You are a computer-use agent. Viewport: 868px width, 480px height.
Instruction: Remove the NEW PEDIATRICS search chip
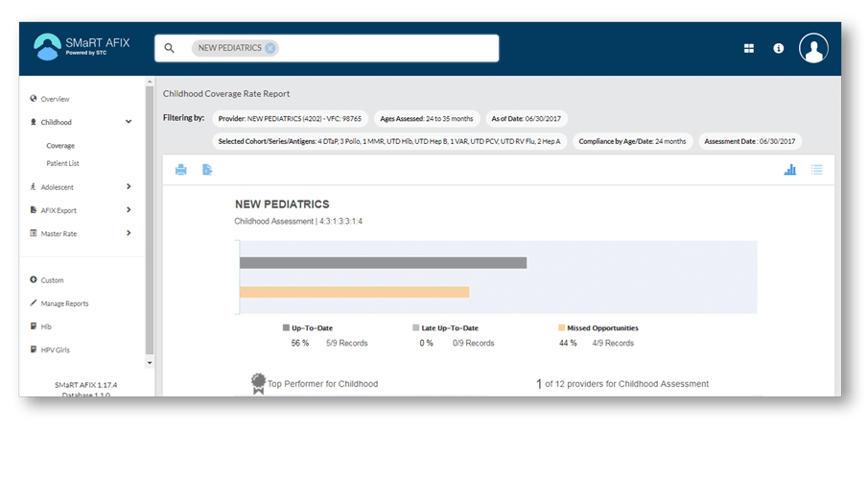click(270, 48)
